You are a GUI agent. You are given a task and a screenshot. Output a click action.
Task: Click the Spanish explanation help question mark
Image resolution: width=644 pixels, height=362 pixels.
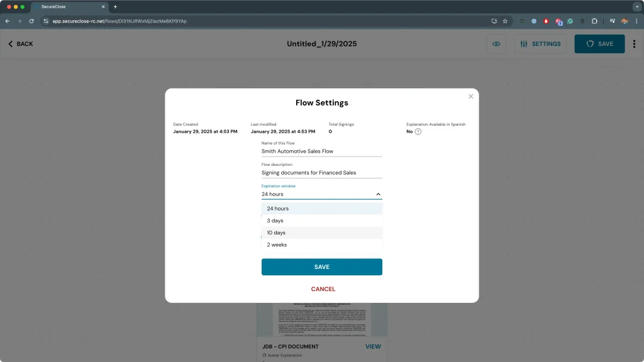pos(418,131)
